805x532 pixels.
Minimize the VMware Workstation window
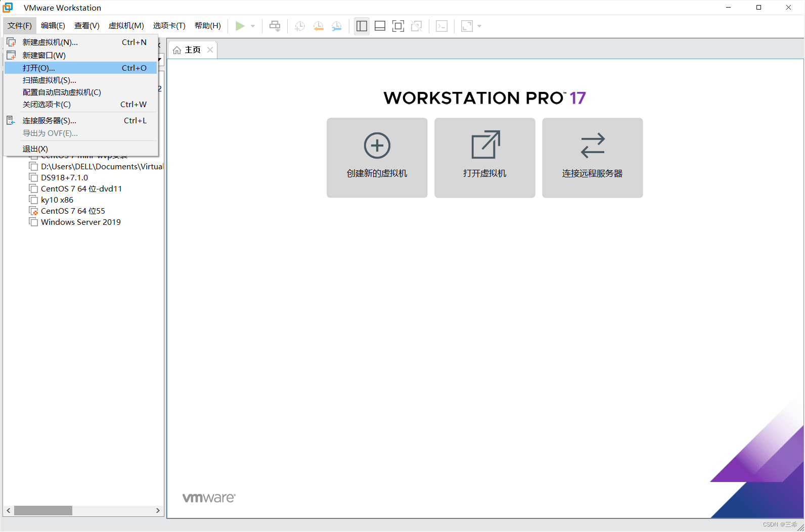point(729,8)
